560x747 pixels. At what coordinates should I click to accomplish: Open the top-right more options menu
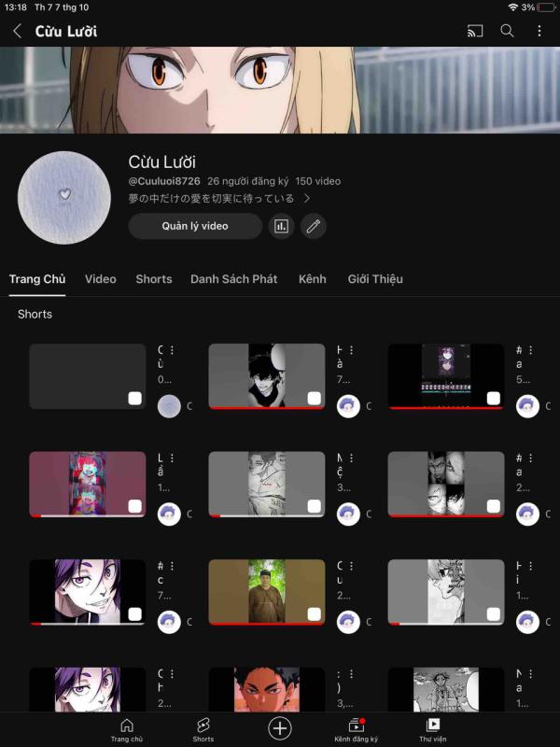(539, 32)
